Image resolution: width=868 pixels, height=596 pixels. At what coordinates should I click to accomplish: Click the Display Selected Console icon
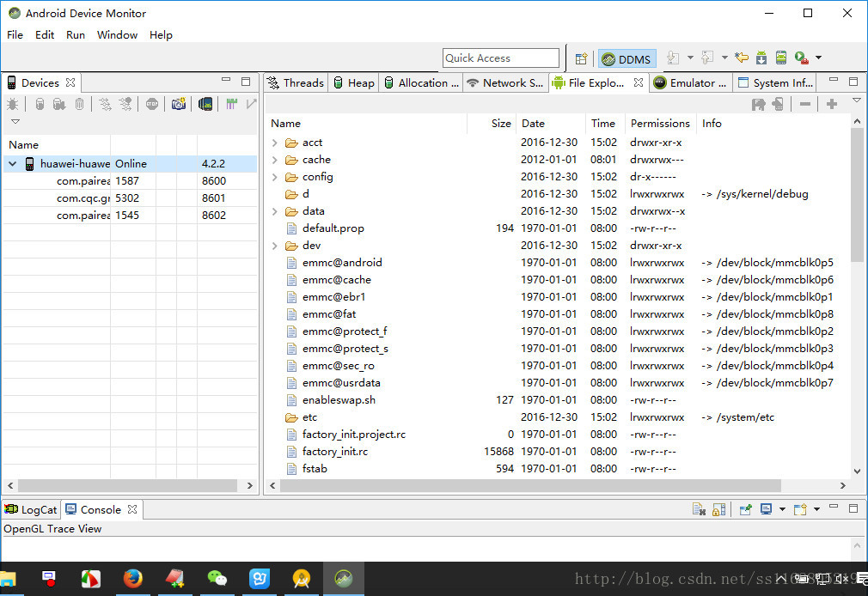point(766,509)
